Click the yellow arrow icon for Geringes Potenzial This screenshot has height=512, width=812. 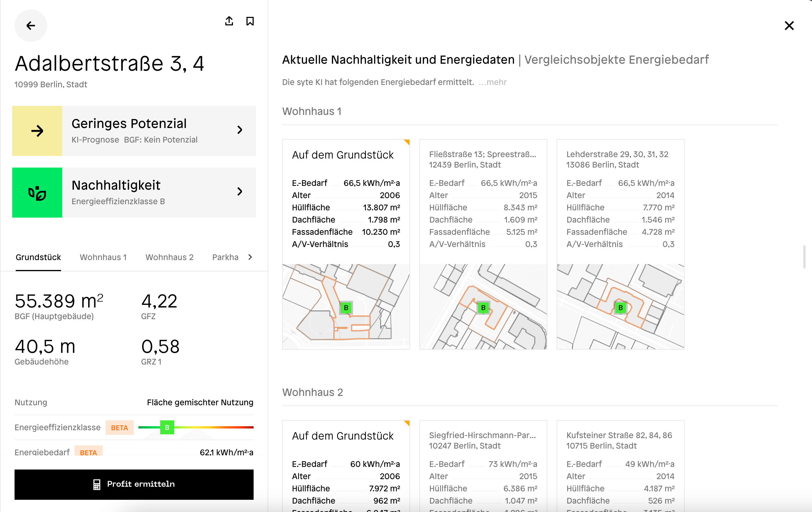37,131
